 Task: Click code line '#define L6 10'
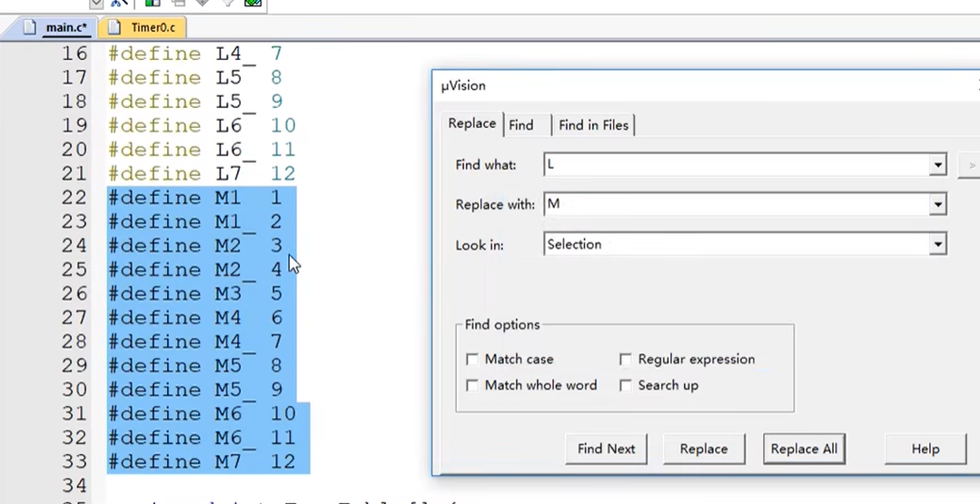[x=202, y=125]
